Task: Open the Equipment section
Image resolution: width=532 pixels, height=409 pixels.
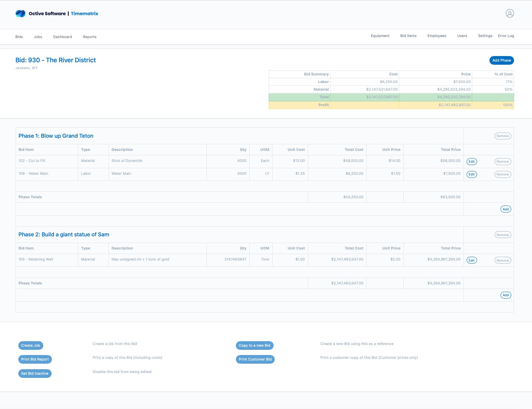Action: [x=380, y=36]
